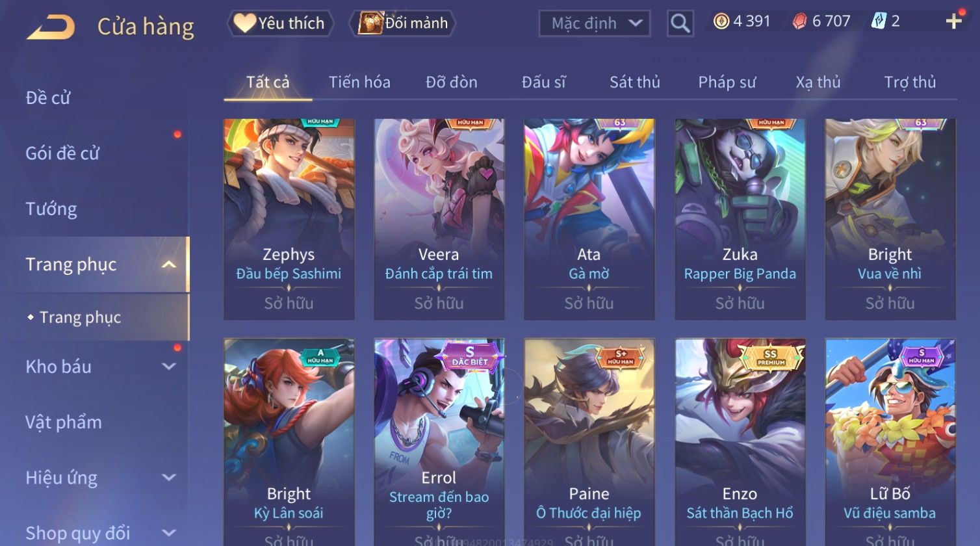Image resolution: width=980 pixels, height=546 pixels.
Task: Open Đổi mảnh chest exchange
Action: [403, 23]
